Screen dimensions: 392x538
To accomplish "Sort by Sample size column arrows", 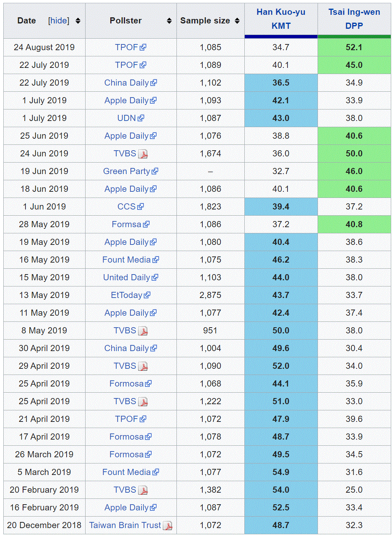I will point(237,21).
